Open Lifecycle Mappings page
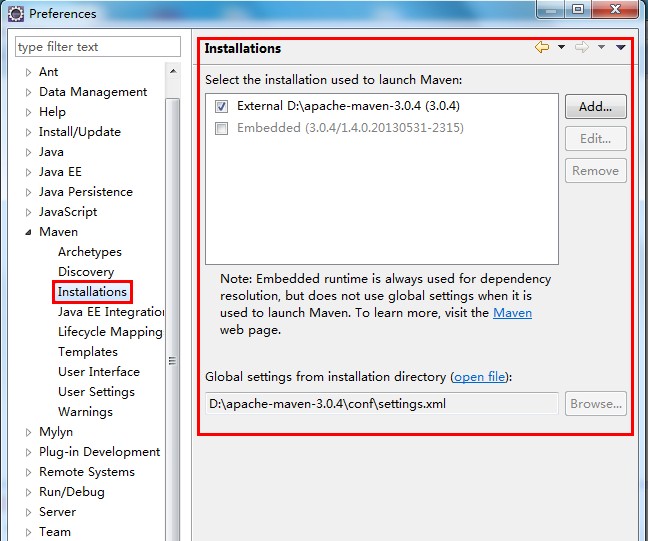The image size is (648, 541). tap(110, 332)
